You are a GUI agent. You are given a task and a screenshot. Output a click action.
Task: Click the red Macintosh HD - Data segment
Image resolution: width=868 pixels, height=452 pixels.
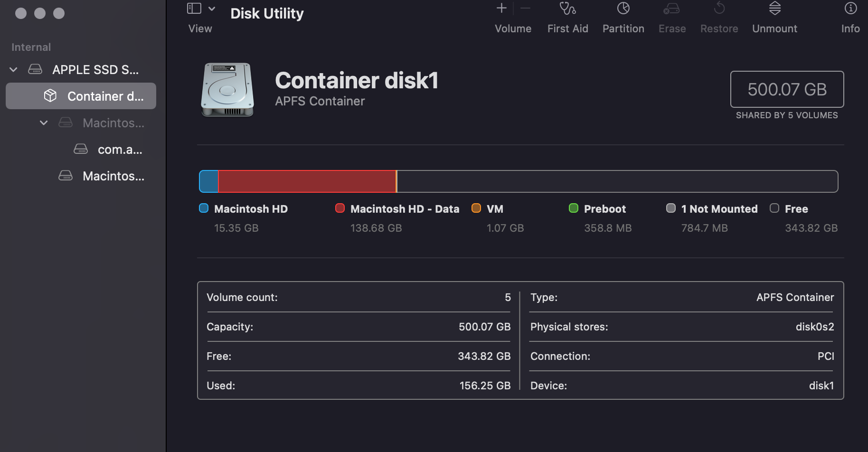pyautogui.click(x=307, y=181)
